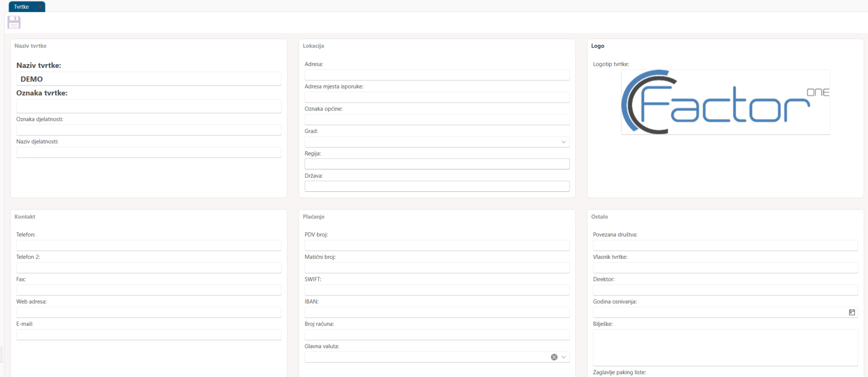The height and width of the screenshot is (377, 868).
Task: Click the Kontakt section heading
Action: pyautogui.click(x=25, y=217)
